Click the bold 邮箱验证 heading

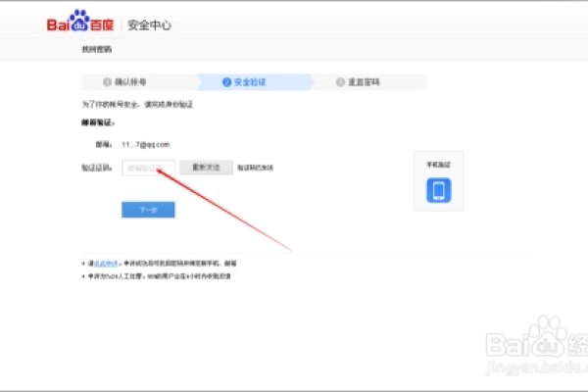click(x=98, y=122)
